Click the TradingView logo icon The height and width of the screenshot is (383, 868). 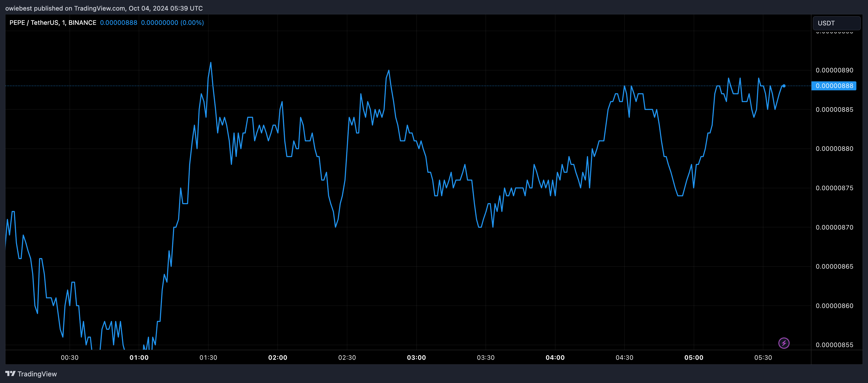click(11, 373)
